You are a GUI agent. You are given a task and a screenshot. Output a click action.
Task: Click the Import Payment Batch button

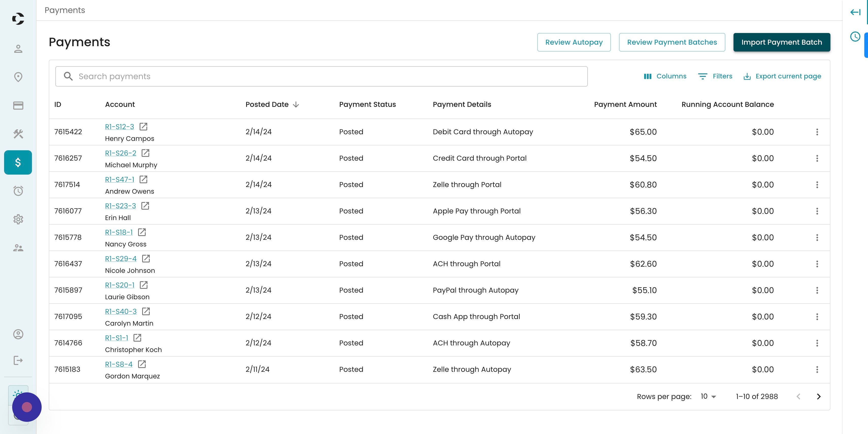[781, 42]
